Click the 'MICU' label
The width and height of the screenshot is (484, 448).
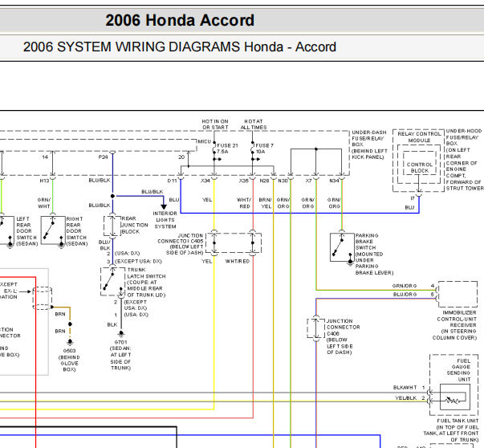pos(204,141)
